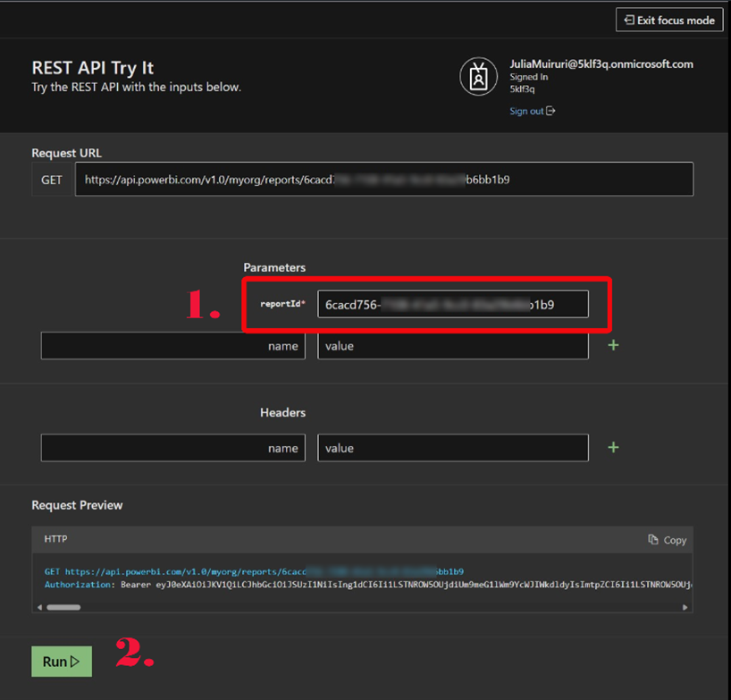The width and height of the screenshot is (731, 700).
Task: Click the Authorization Bearer token line
Action: pos(368,585)
